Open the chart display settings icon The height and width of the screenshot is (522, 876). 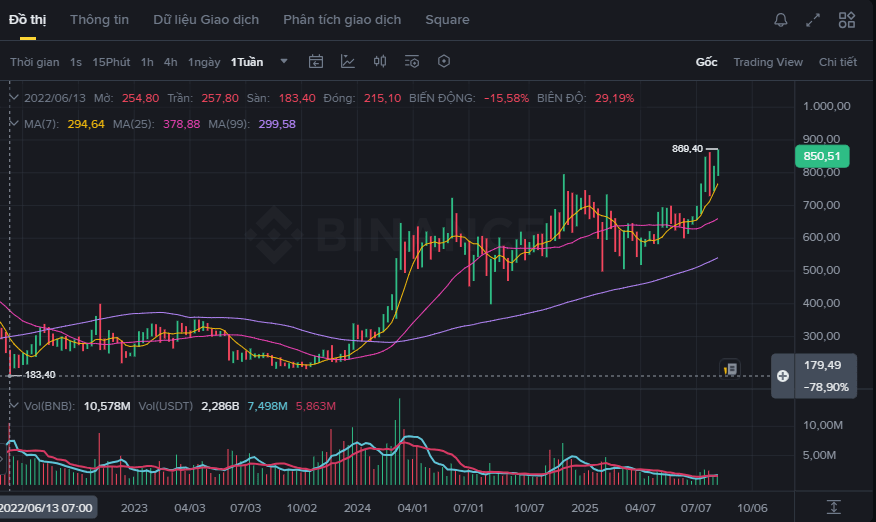click(x=412, y=61)
